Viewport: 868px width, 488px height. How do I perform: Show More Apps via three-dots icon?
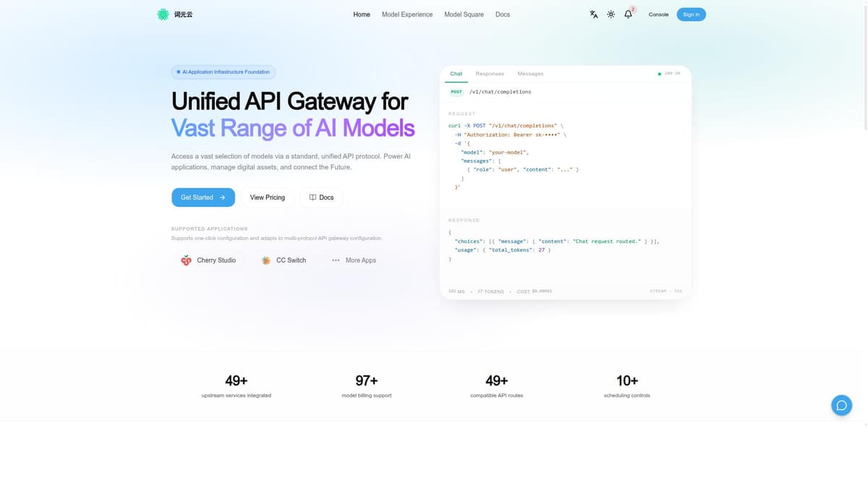pyautogui.click(x=336, y=260)
